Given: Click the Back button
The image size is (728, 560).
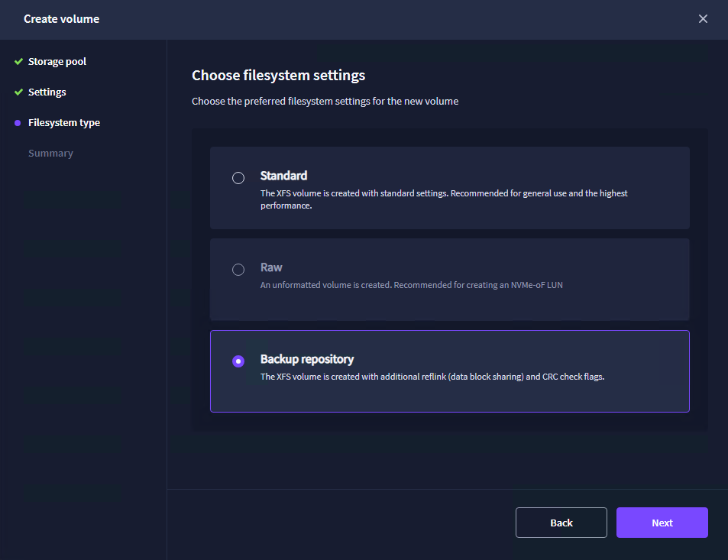Looking at the screenshot, I should (x=561, y=523).
